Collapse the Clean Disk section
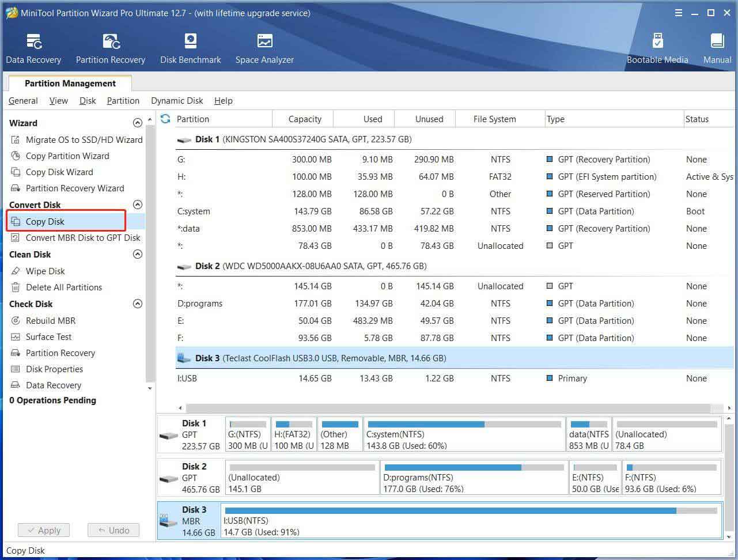 pos(137,254)
